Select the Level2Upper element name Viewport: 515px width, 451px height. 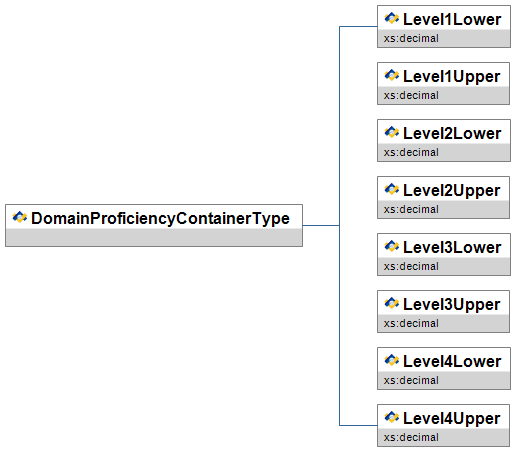point(452,191)
